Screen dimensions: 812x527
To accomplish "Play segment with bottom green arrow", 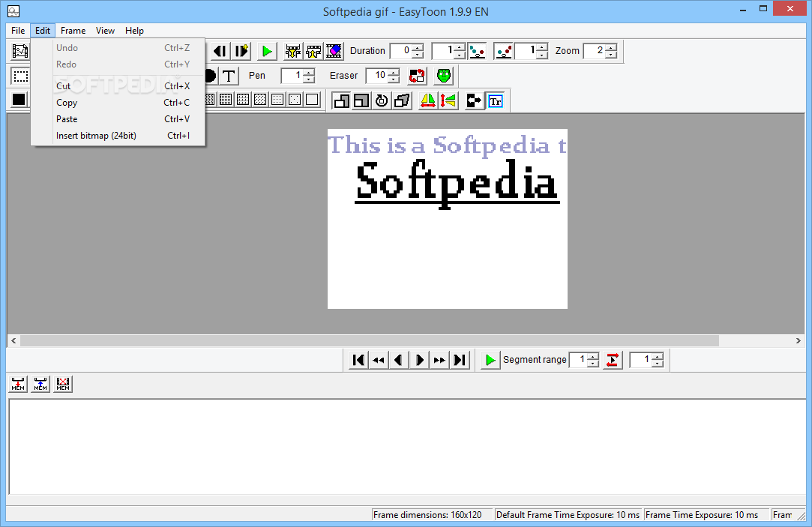I will (x=490, y=360).
